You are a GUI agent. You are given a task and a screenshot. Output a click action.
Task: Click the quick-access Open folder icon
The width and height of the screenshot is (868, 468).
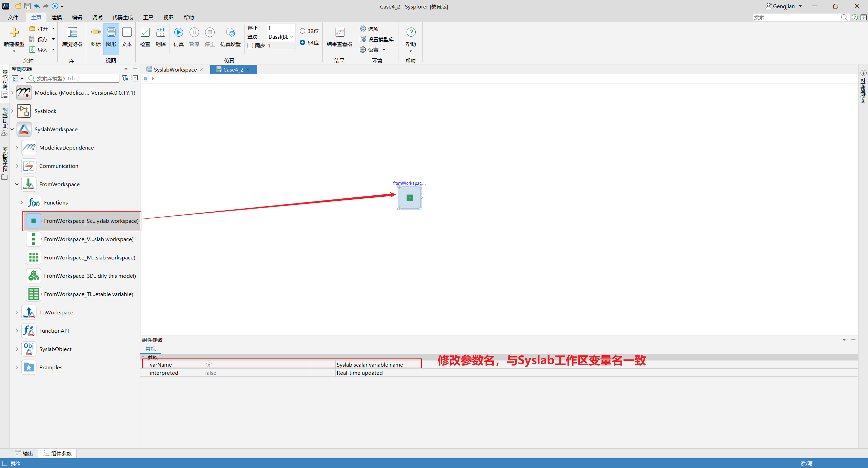point(18,6)
